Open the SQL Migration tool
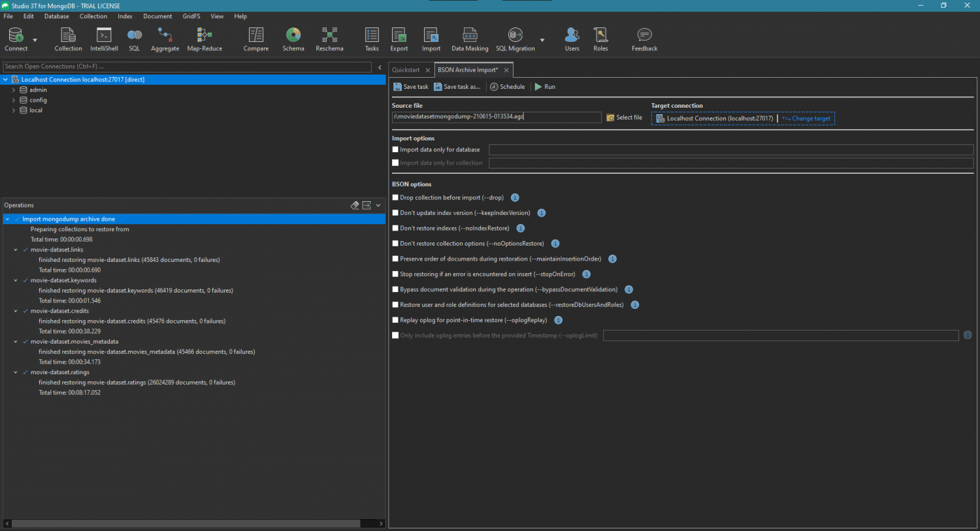Screen dimensions: 980x531 tap(515, 39)
